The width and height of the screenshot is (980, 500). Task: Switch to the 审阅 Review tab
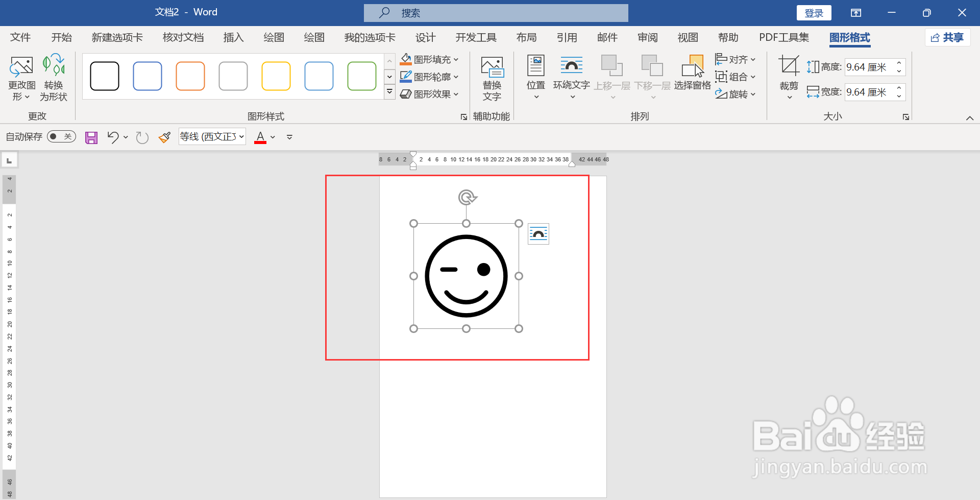point(648,37)
